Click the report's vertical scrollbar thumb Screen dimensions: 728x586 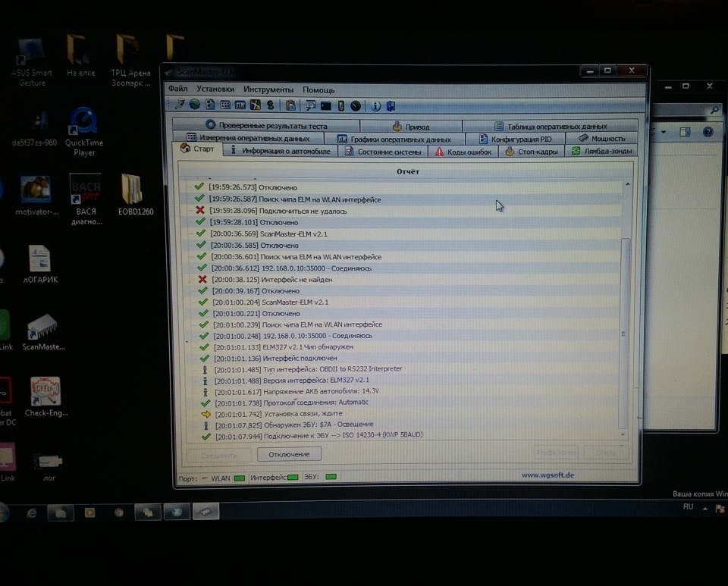click(x=623, y=334)
